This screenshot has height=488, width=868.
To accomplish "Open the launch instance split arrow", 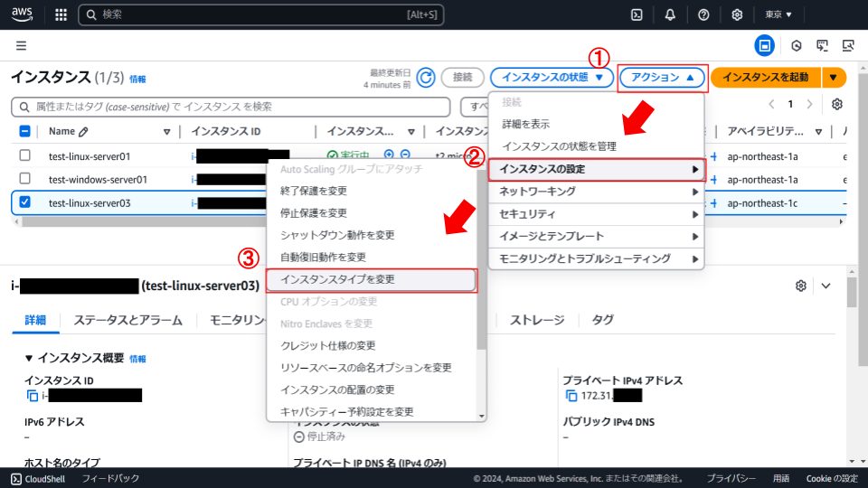I will coord(834,78).
